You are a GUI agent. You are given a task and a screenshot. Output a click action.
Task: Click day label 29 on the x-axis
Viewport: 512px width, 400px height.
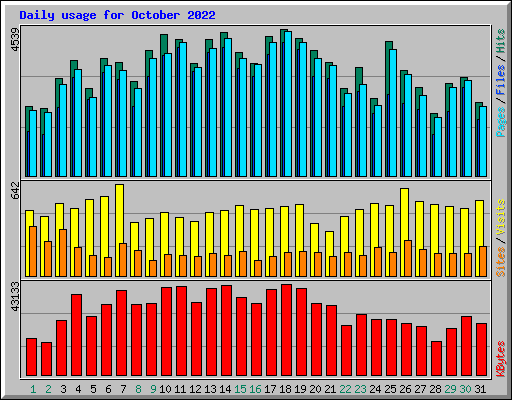450,389
